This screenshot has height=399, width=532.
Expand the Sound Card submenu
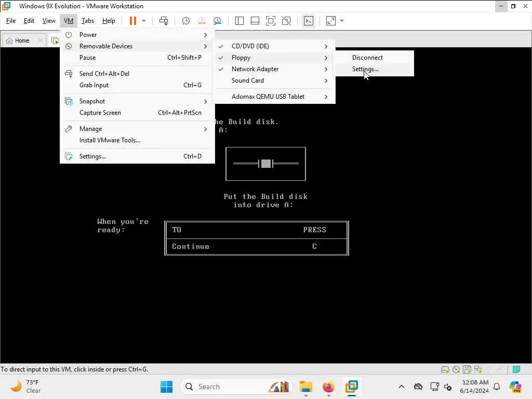click(275, 81)
